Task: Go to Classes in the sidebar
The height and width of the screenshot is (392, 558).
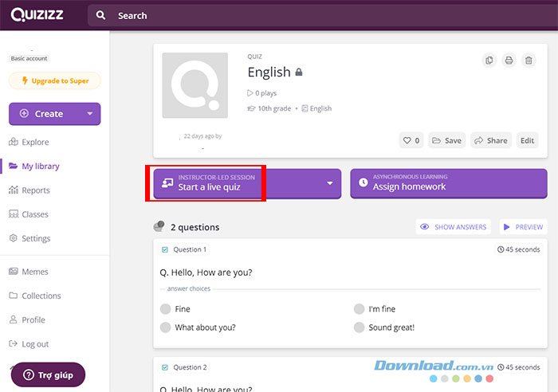Action: [35, 214]
